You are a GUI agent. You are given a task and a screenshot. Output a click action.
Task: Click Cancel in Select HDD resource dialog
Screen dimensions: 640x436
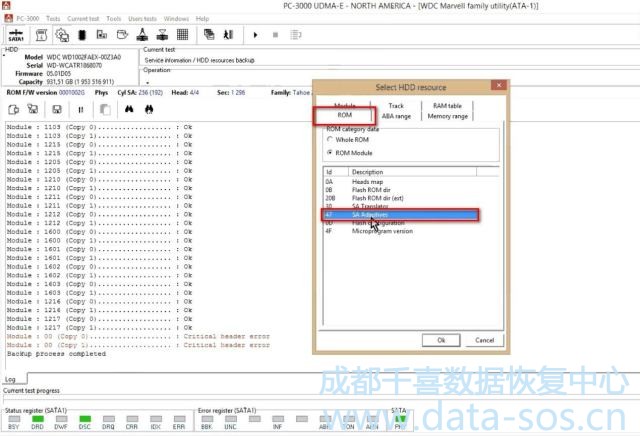(x=484, y=340)
